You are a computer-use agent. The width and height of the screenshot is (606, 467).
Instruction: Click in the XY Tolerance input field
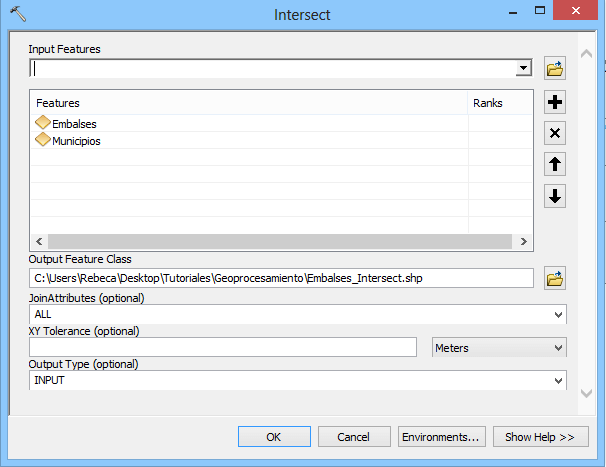point(224,347)
